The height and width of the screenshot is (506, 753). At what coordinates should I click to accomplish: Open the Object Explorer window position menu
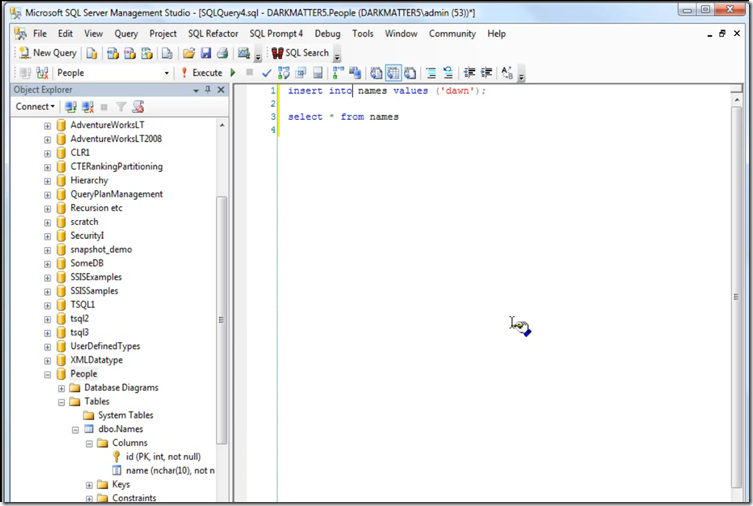pos(196,90)
